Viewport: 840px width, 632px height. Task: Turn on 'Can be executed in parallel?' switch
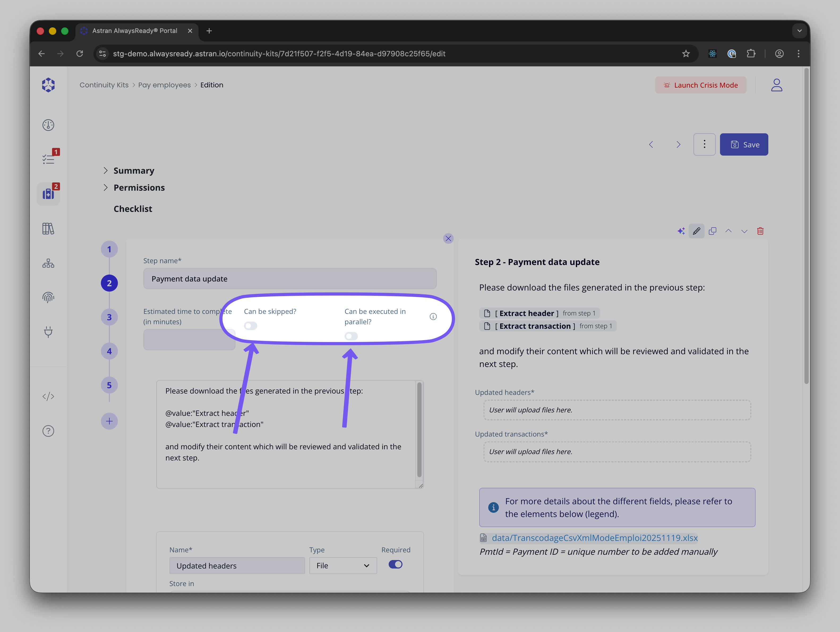click(x=351, y=336)
